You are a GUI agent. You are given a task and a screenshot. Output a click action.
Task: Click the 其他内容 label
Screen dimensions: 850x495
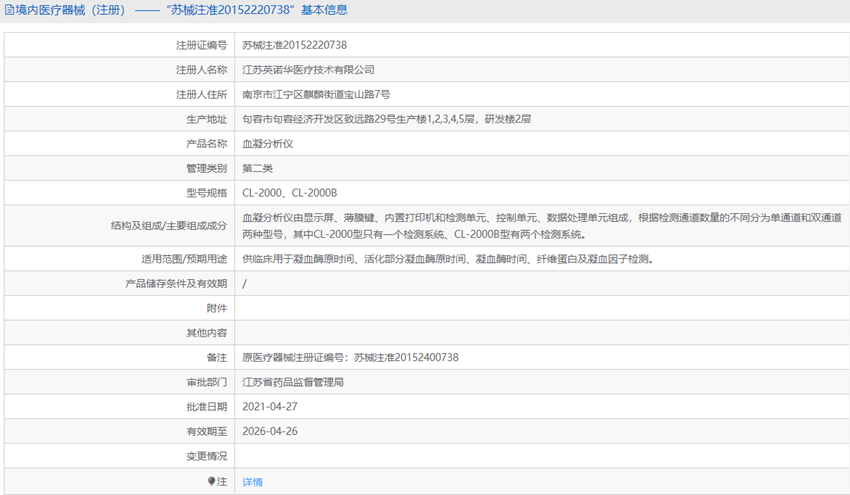(x=207, y=333)
